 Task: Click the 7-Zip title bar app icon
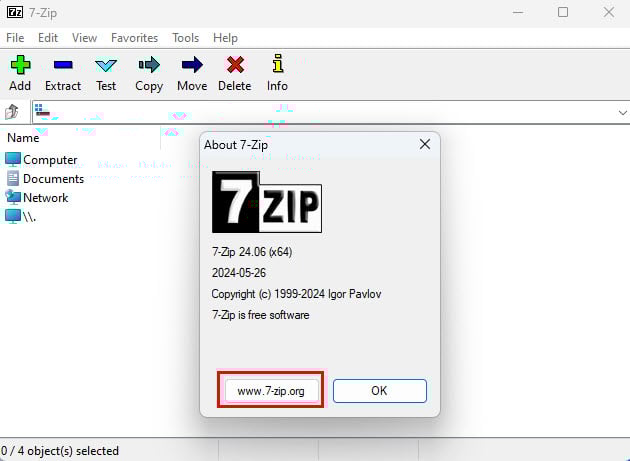(15, 12)
